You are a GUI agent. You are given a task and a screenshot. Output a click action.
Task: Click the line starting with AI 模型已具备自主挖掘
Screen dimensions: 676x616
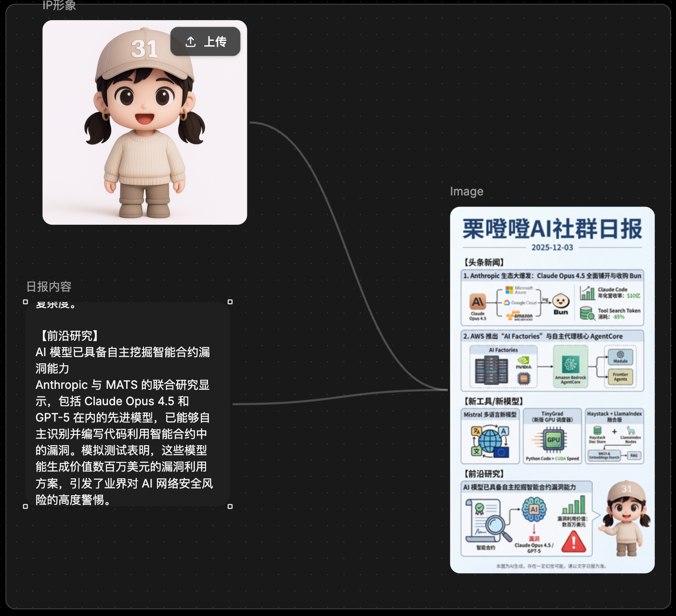point(123,352)
